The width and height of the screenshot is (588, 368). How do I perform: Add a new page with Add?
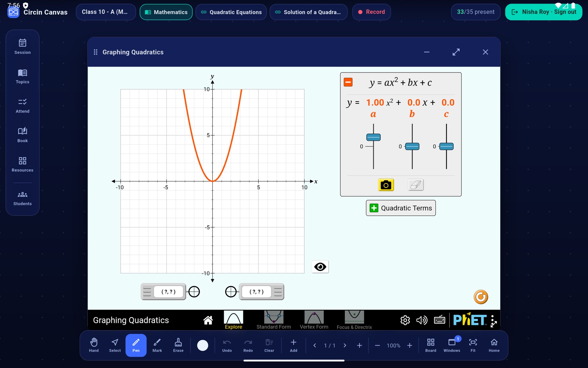(294, 345)
